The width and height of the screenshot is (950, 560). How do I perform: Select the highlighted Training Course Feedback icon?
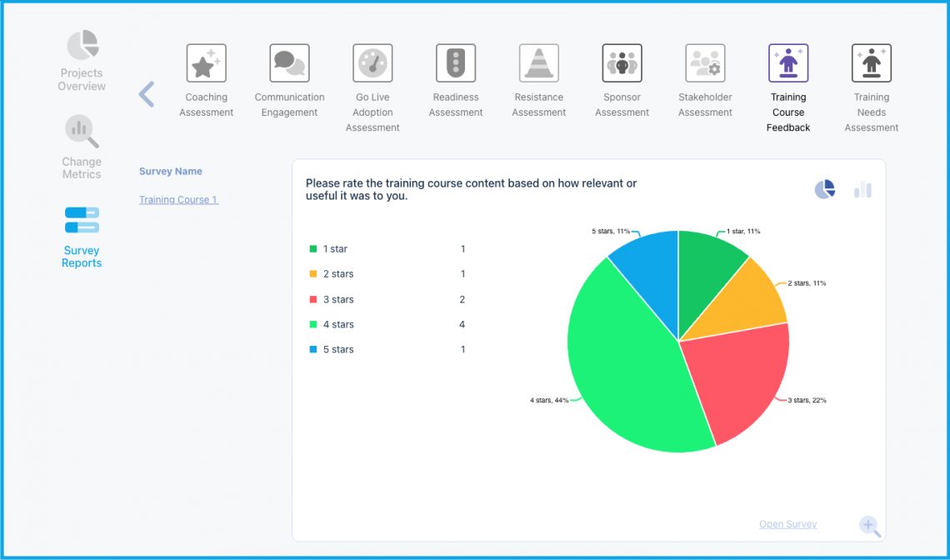pos(787,62)
